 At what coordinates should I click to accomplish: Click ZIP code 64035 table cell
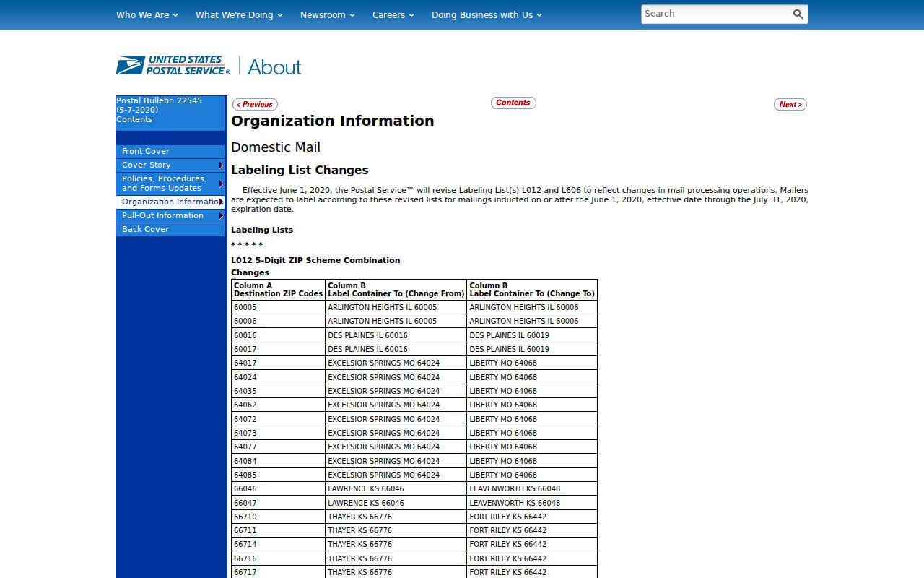tap(279, 391)
